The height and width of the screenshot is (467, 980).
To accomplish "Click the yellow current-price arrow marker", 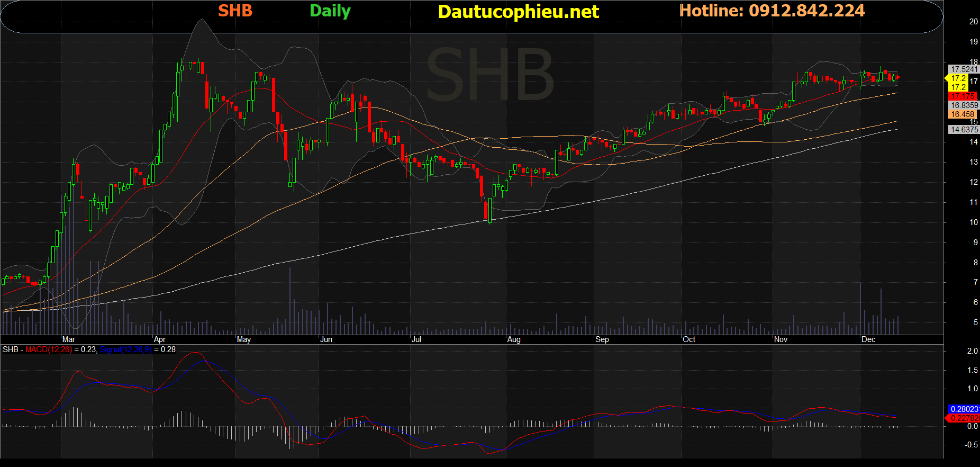I will coord(947,78).
